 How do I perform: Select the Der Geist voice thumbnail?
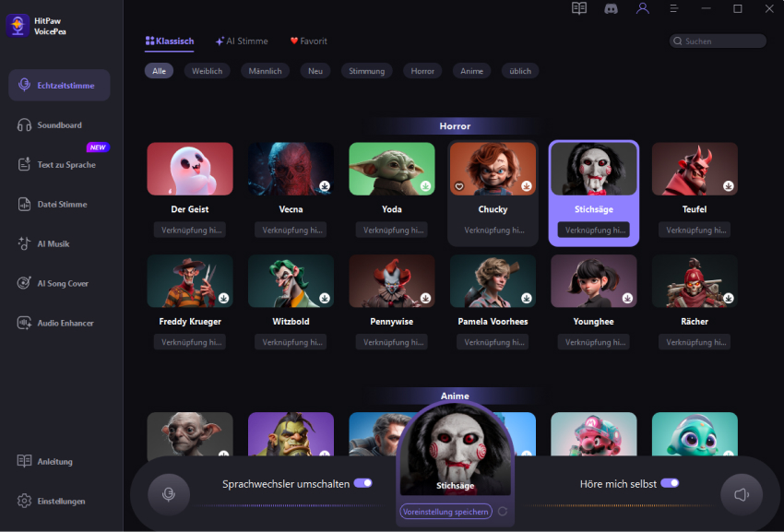(x=190, y=169)
